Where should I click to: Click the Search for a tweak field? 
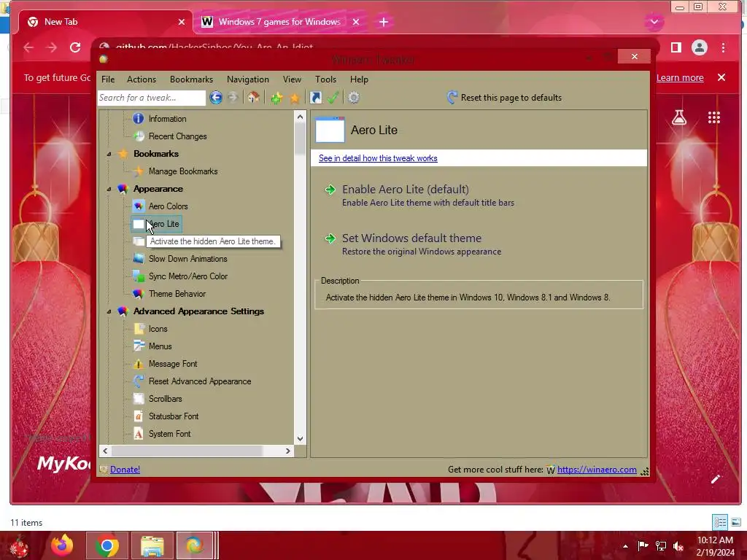pos(152,98)
